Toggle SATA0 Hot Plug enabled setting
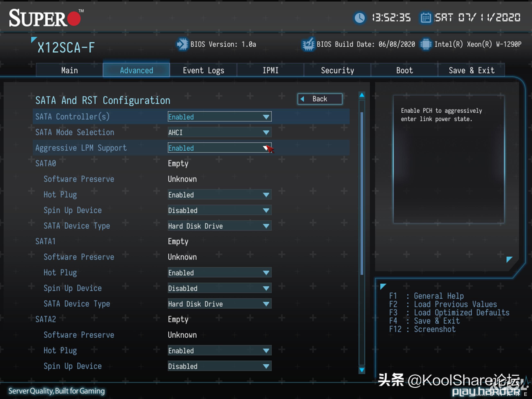The width and height of the screenshot is (532, 399). pos(219,195)
